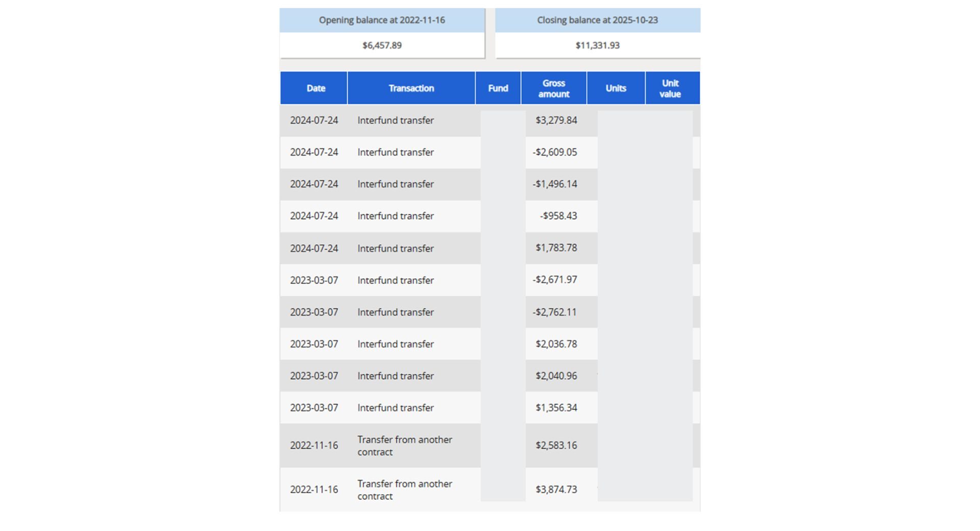Click the Unit value column header
The height and width of the screenshot is (531, 980).
(x=670, y=88)
